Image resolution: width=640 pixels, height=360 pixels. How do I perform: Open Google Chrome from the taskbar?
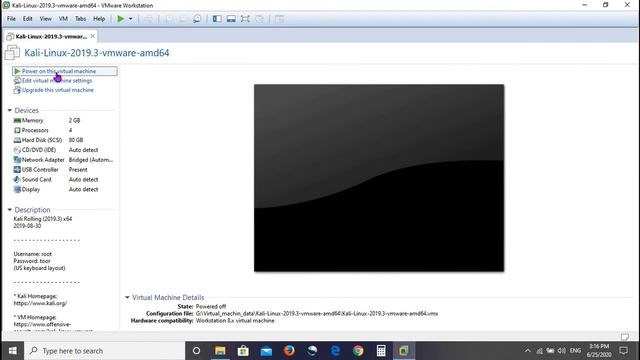click(x=358, y=351)
